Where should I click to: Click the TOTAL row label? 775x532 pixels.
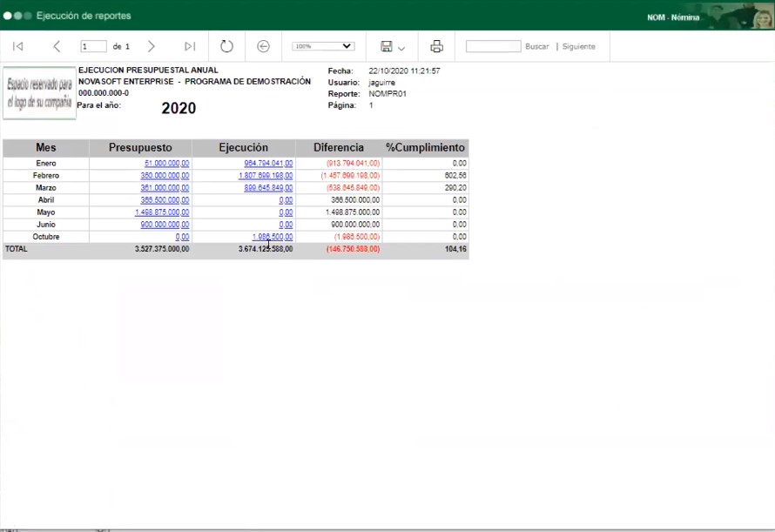point(17,249)
